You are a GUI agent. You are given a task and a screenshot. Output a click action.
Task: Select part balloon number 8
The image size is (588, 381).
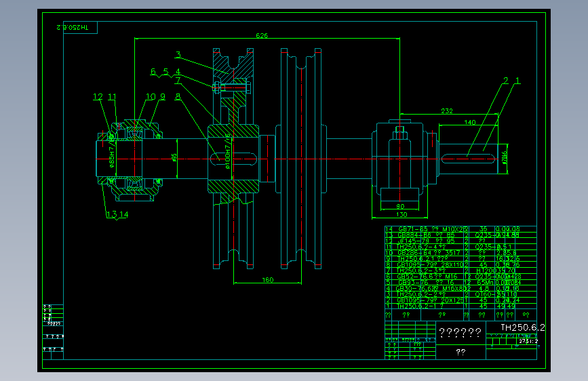tap(178, 96)
